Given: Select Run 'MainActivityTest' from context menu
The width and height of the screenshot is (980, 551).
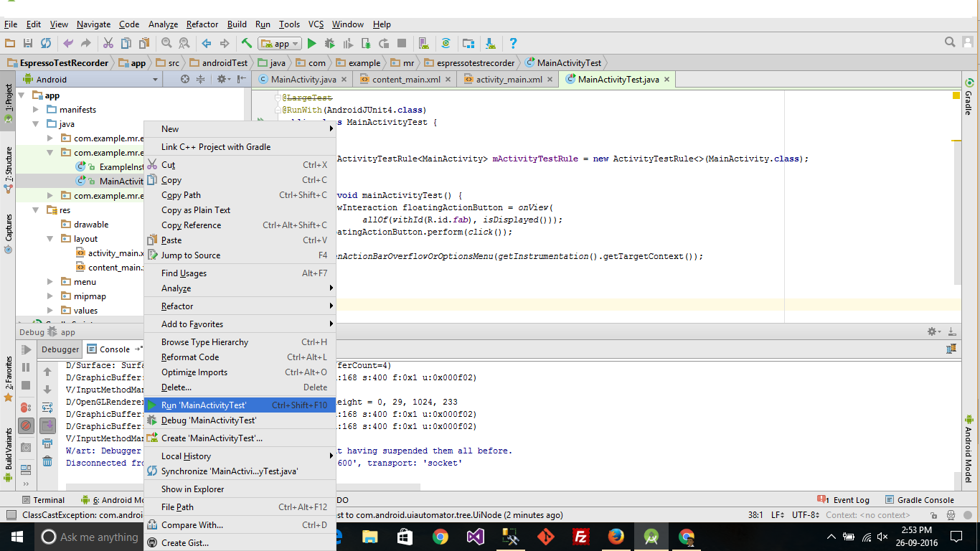Looking at the screenshot, I should 204,405.
